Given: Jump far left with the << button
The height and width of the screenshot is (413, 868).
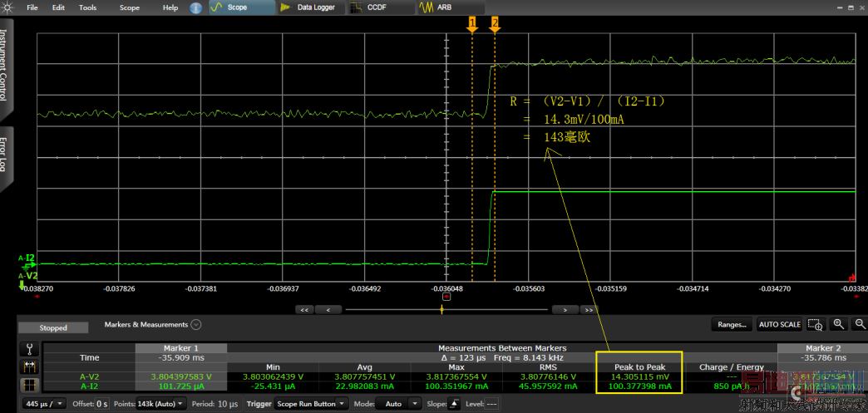Looking at the screenshot, I should (304, 310).
